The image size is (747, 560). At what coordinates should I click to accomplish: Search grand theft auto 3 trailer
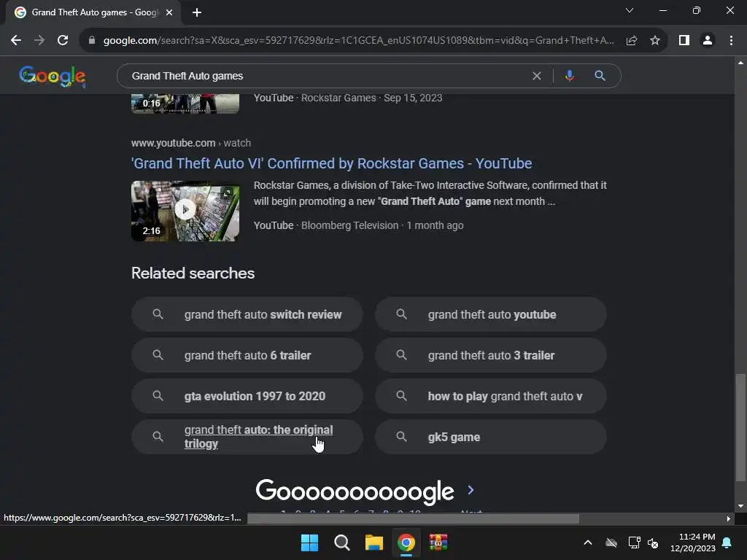coord(491,355)
